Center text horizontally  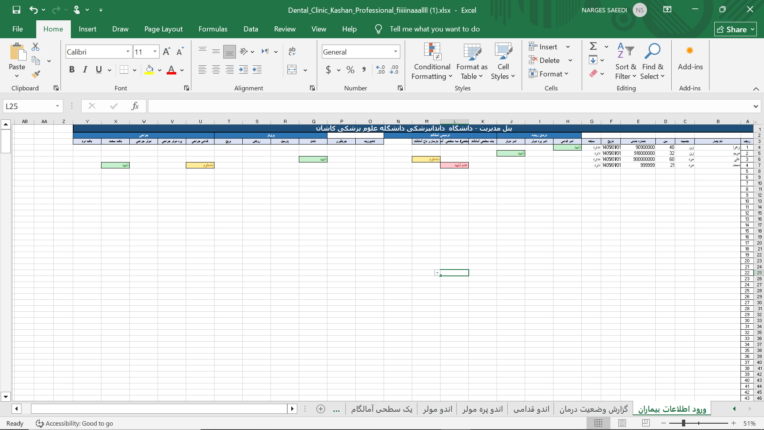216,70
